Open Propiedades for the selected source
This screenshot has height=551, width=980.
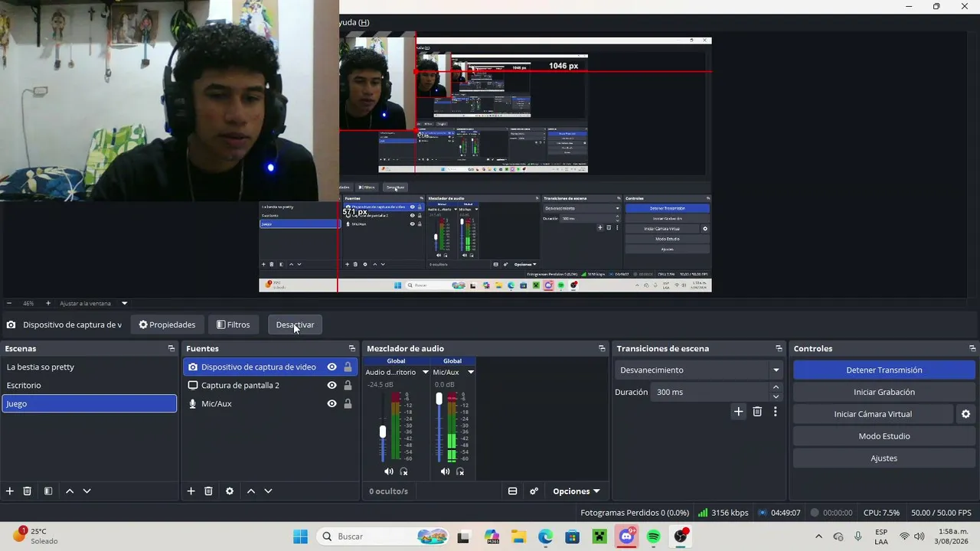(167, 324)
